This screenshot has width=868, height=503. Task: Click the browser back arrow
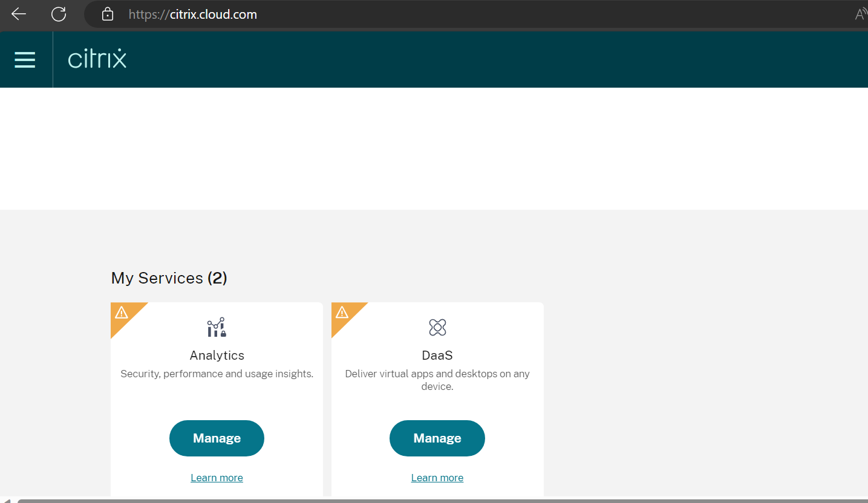pos(18,14)
